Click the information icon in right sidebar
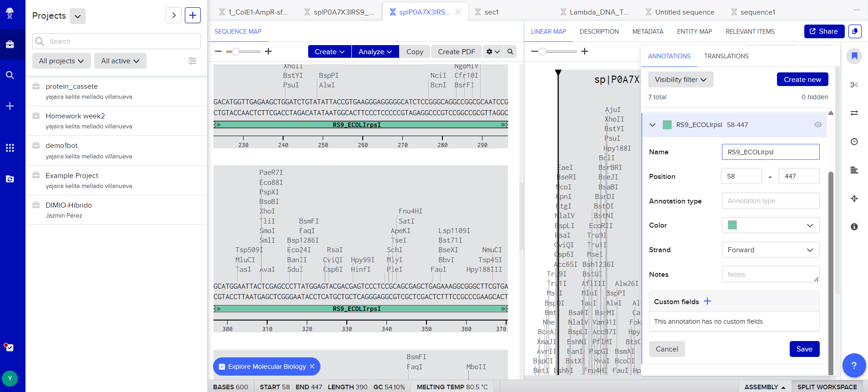Viewport: 868px width, 392px height. [854, 227]
